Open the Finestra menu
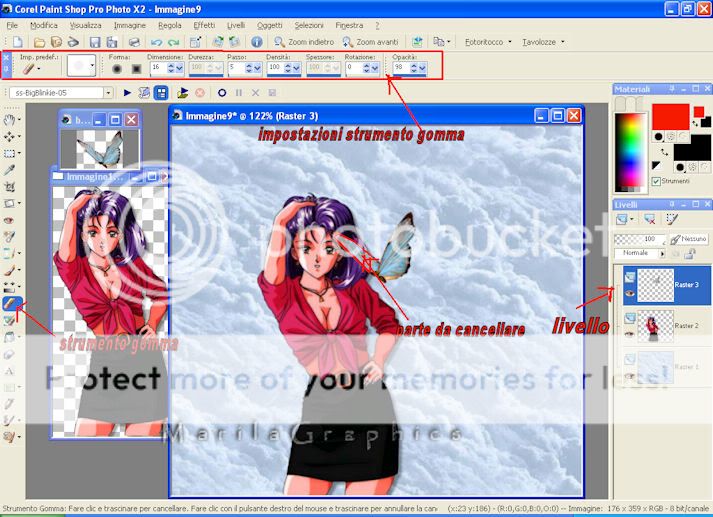Viewport: 713px width, 517px height. tap(349, 25)
